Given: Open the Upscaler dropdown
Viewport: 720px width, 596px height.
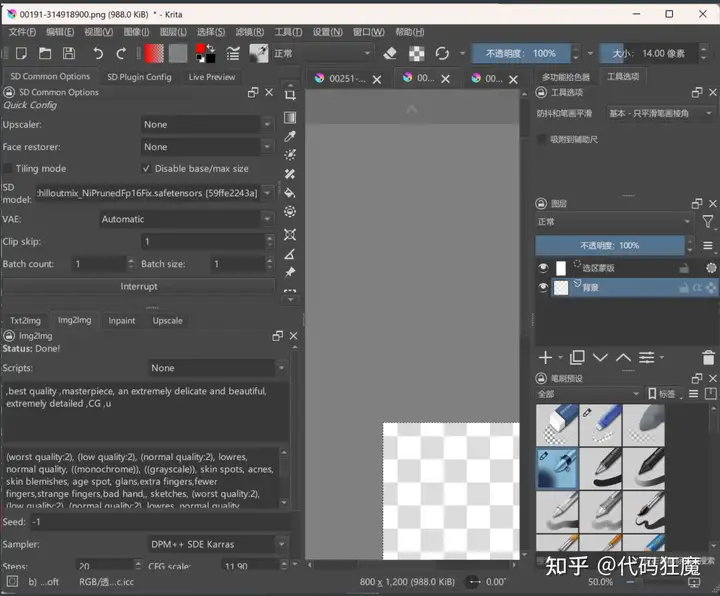Looking at the screenshot, I should [208, 124].
